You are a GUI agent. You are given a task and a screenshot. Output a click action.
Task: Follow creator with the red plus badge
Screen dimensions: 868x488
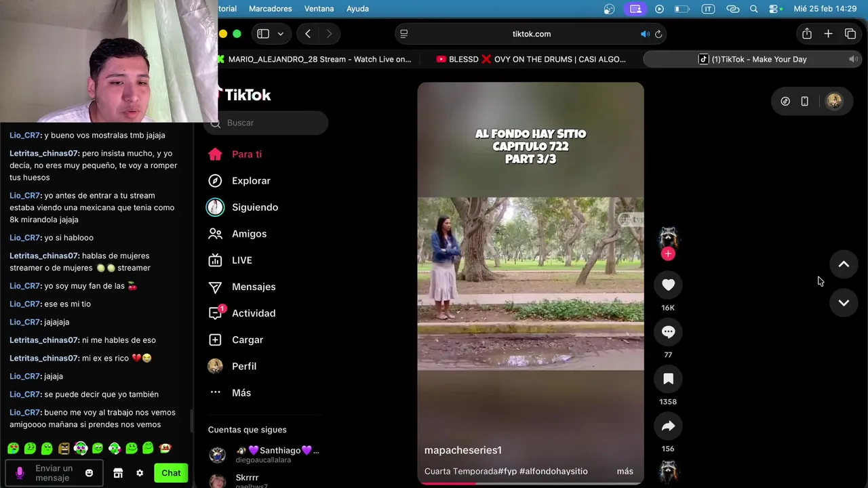click(668, 254)
